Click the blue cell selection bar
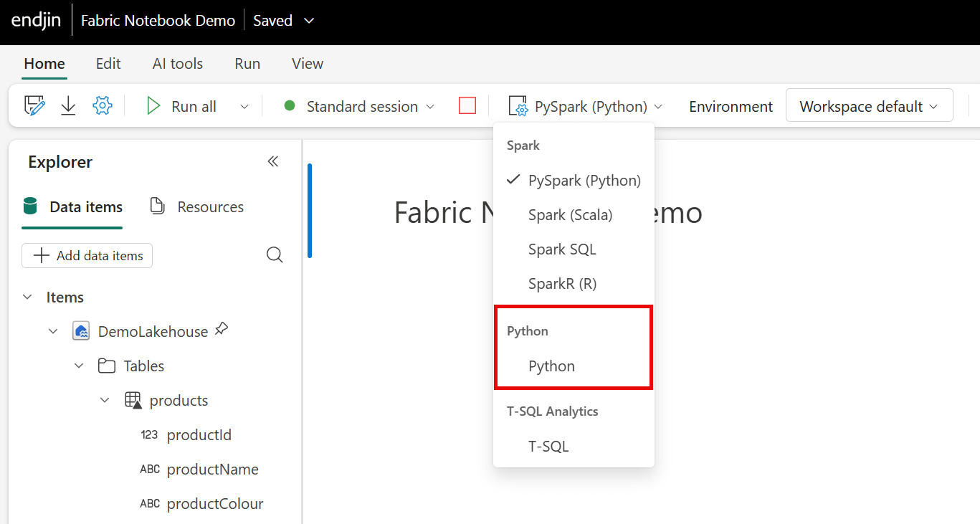980x524 pixels. pyautogui.click(x=310, y=211)
